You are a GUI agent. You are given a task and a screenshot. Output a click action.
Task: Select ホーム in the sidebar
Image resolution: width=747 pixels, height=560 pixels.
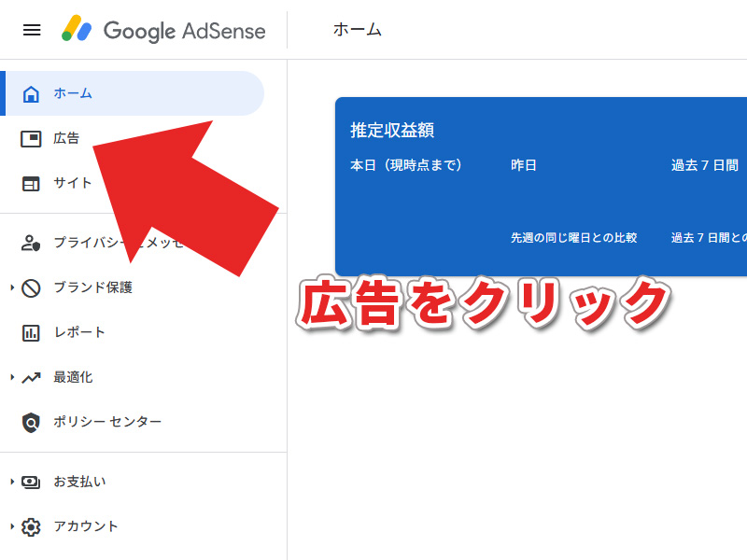pyautogui.click(x=132, y=93)
